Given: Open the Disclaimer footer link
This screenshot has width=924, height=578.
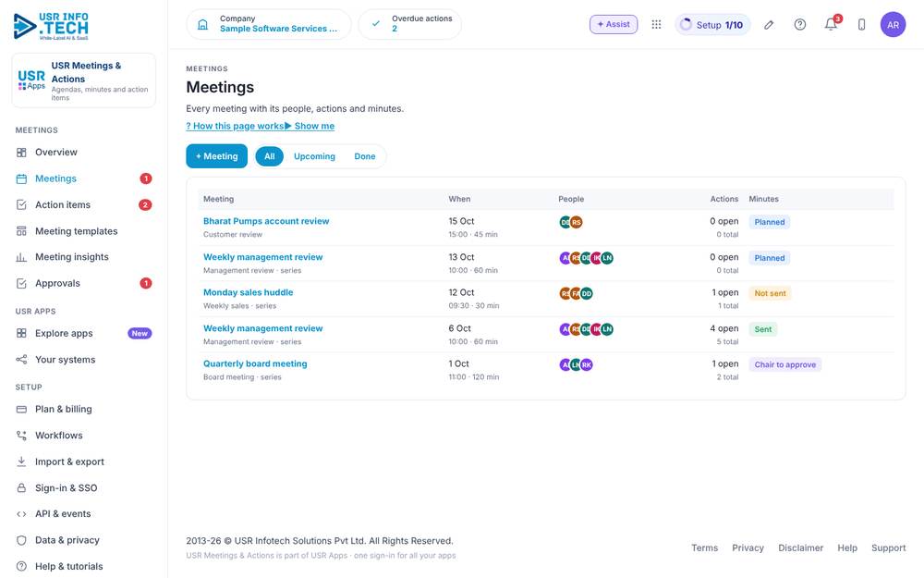Looking at the screenshot, I should coord(800,547).
